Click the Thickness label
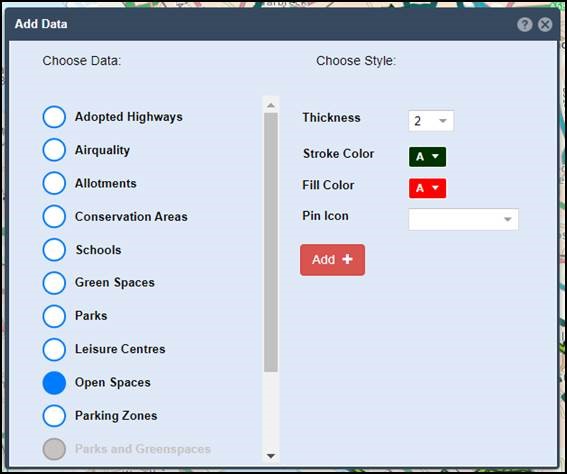Image resolution: width=567 pixels, height=474 pixels. [x=331, y=118]
